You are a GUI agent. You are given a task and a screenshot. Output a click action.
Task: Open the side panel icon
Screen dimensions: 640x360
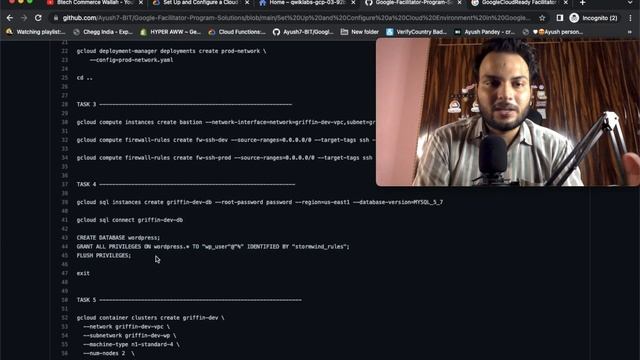[x=560, y=18]
